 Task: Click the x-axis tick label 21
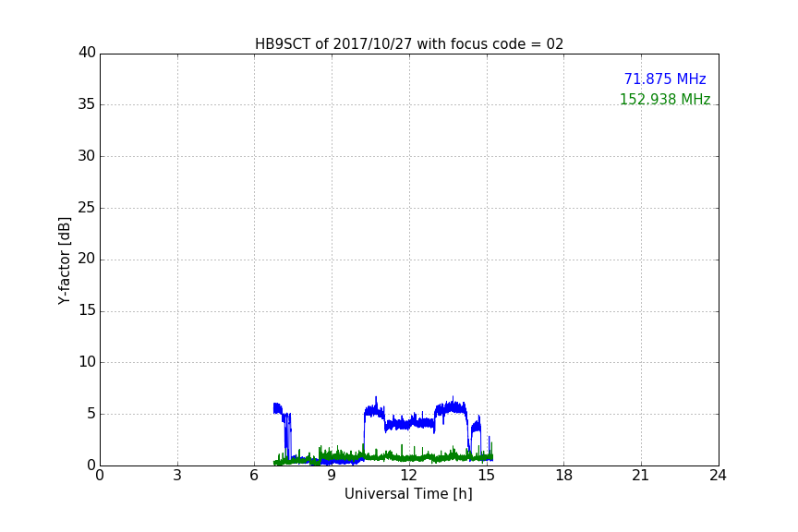pyautogui.click(x=641, y=476)
